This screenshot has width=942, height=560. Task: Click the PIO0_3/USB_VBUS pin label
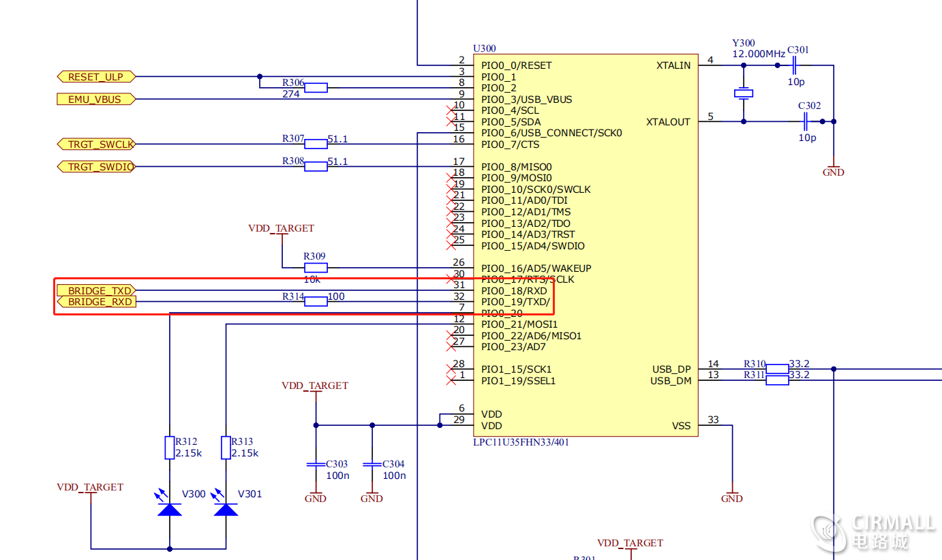pos(527,99)
